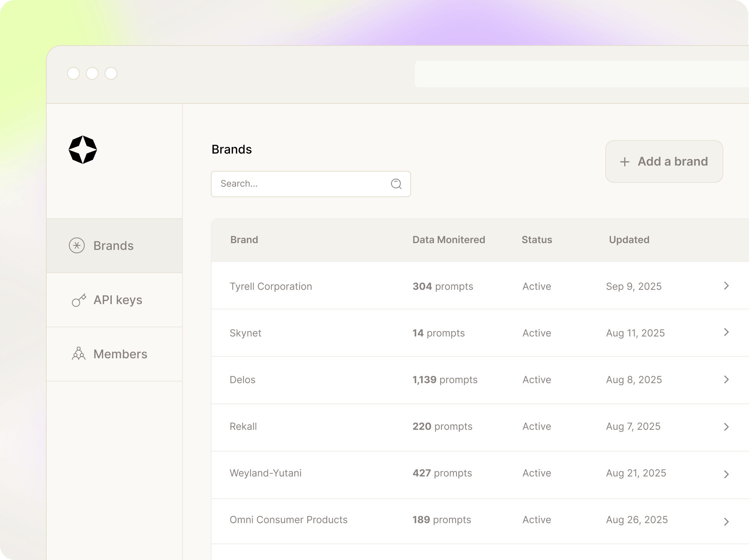Open the Members section

tap(120, 354)
